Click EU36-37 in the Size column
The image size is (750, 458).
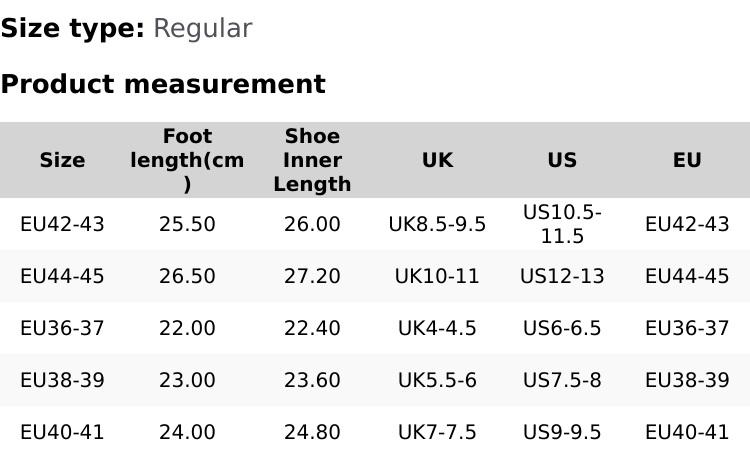[x=62, y=328]
